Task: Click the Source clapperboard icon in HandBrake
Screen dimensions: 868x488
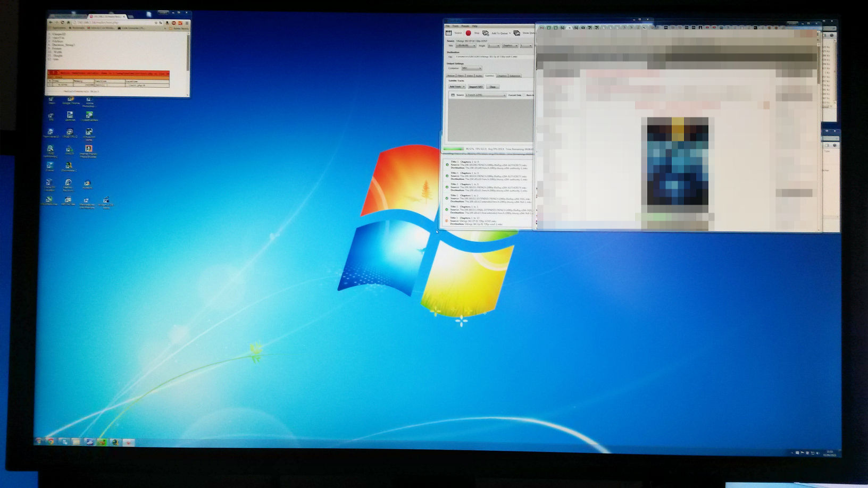Action: point(448,33)
